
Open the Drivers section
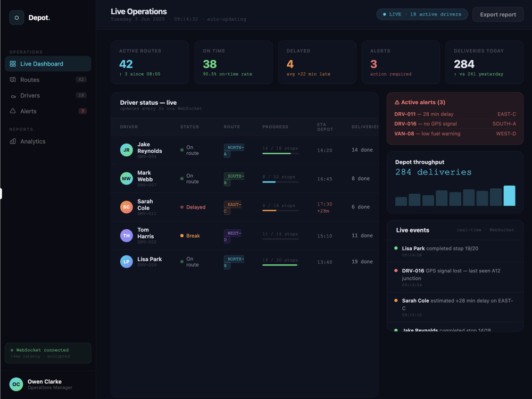(x=48, y=95)
